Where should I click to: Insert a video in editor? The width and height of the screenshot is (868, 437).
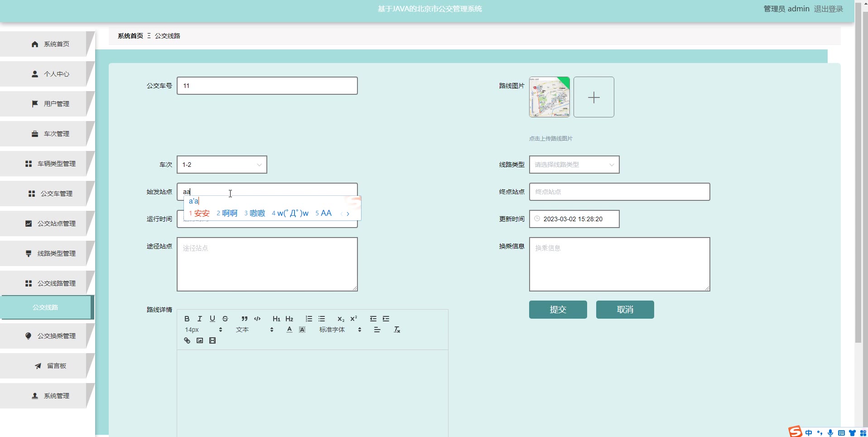[x=212, y=340]
